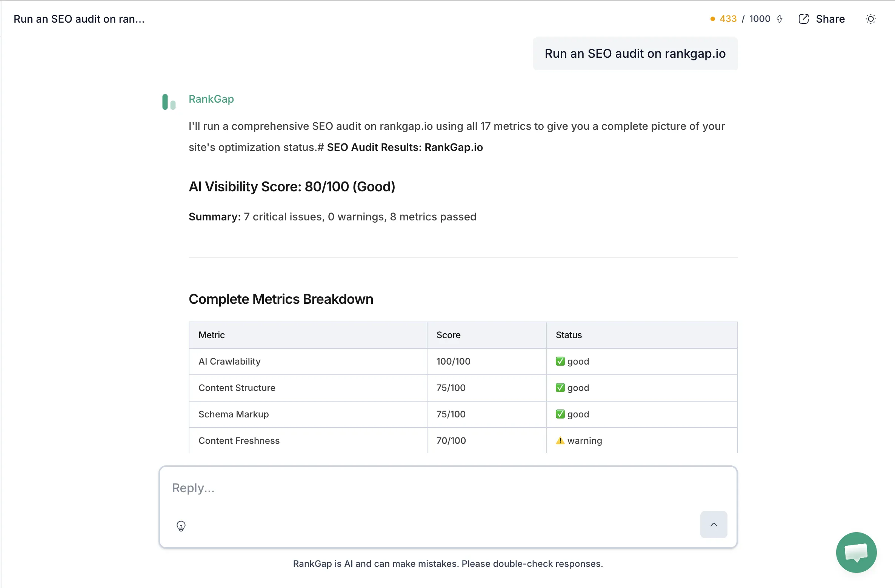Toggle the light/dark theme sun icon

870,19
